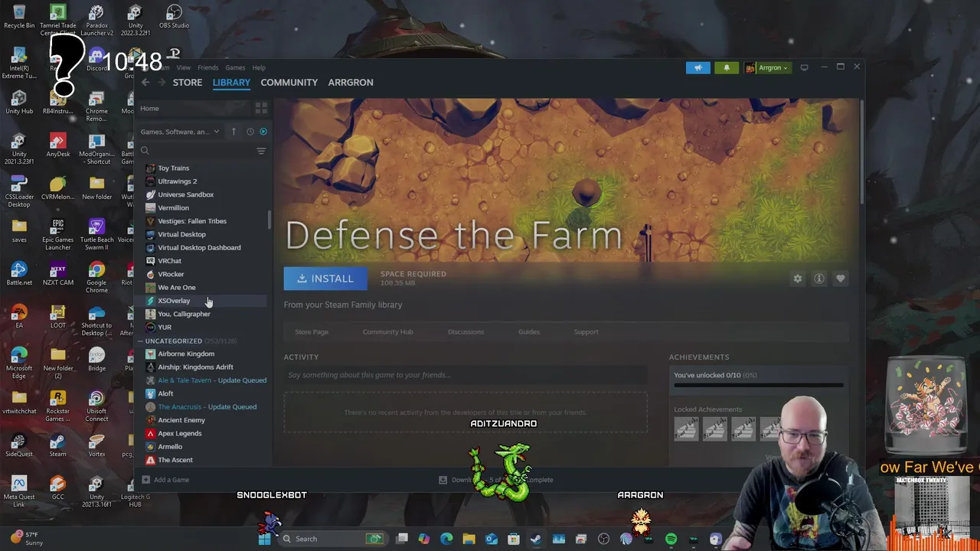Select Armello in library list

[170, 446]
